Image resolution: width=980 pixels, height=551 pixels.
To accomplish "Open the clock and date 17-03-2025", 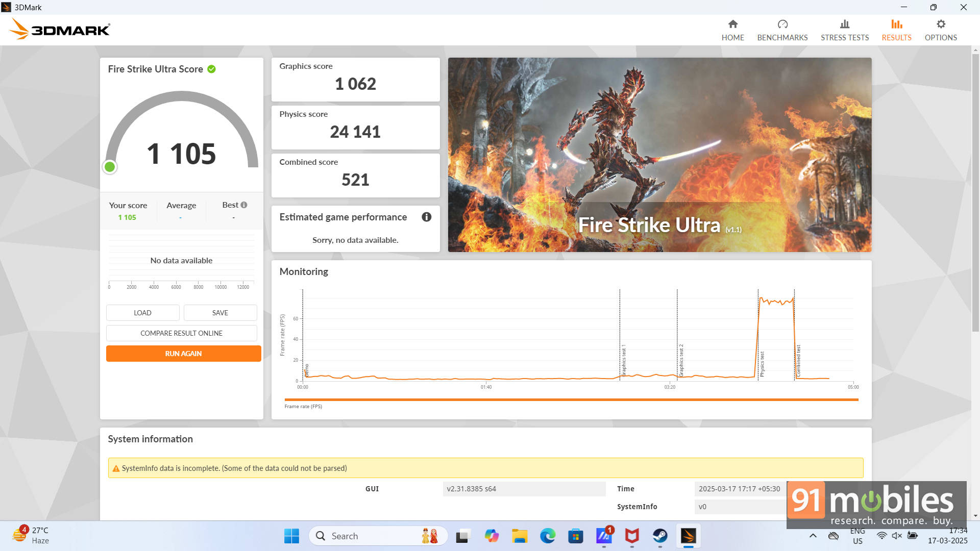I will point(947,536).
